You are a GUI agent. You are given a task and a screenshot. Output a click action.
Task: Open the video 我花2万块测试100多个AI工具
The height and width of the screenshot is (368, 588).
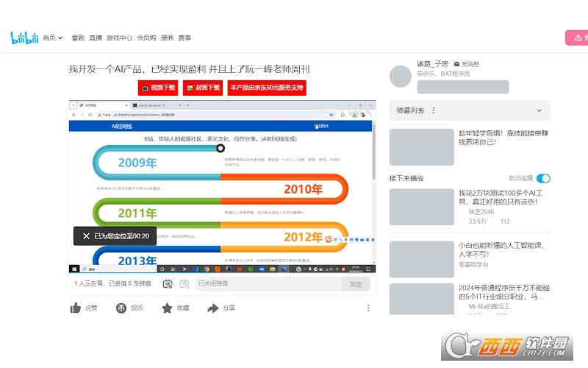(x=501, y=197)
